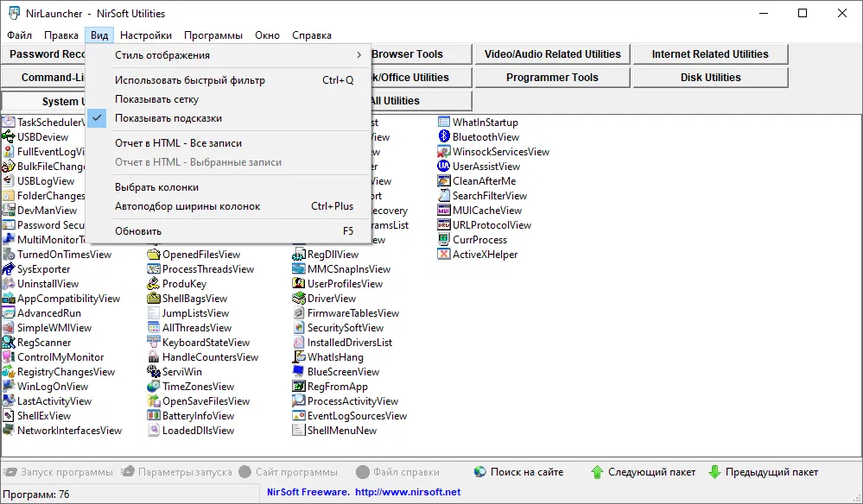Click the RegScanner icon
The height and width of the screenshot is (504, 863).
click(9, 343)
